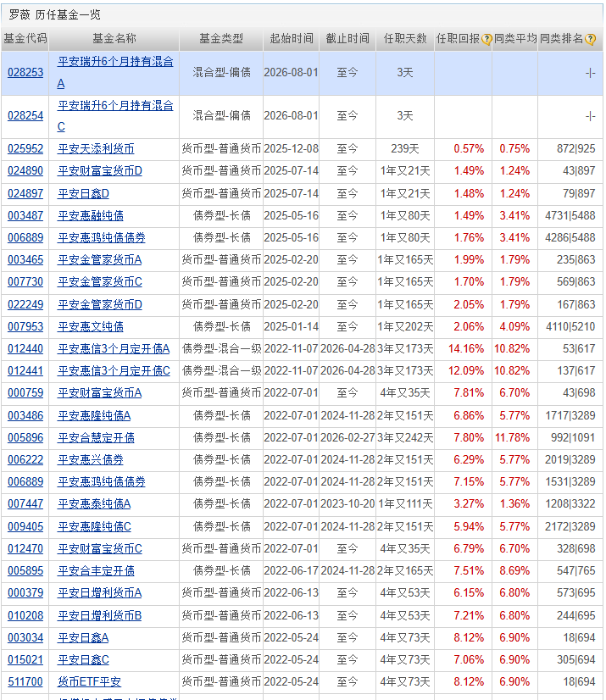606x700 pixels.
Task: Open fund code 000379 link
Action: pyautogui.click(x=25, y=593)
